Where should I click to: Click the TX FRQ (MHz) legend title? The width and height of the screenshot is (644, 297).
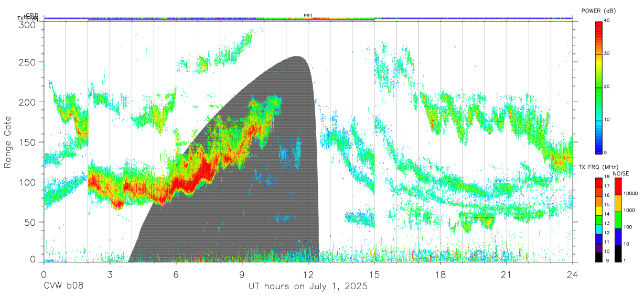click(x=598, y=167)
